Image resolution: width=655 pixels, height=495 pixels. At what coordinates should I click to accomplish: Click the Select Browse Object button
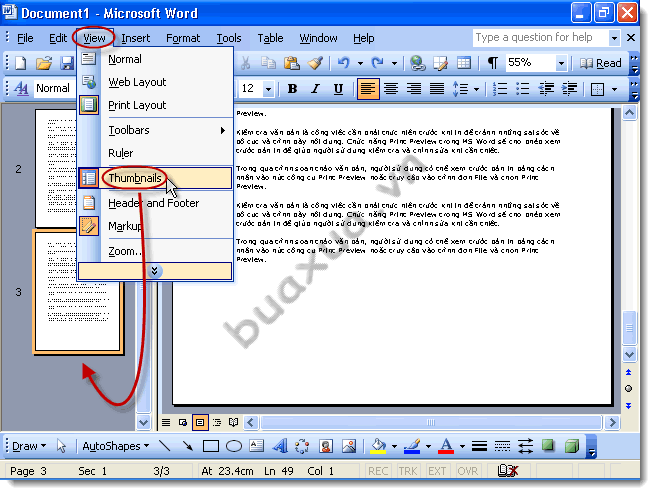pos(628,388)
